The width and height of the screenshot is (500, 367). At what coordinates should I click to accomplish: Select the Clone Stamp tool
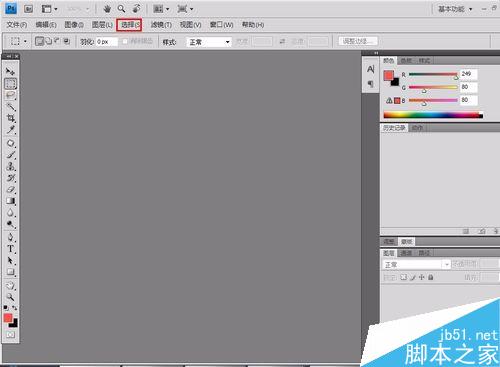10,166
